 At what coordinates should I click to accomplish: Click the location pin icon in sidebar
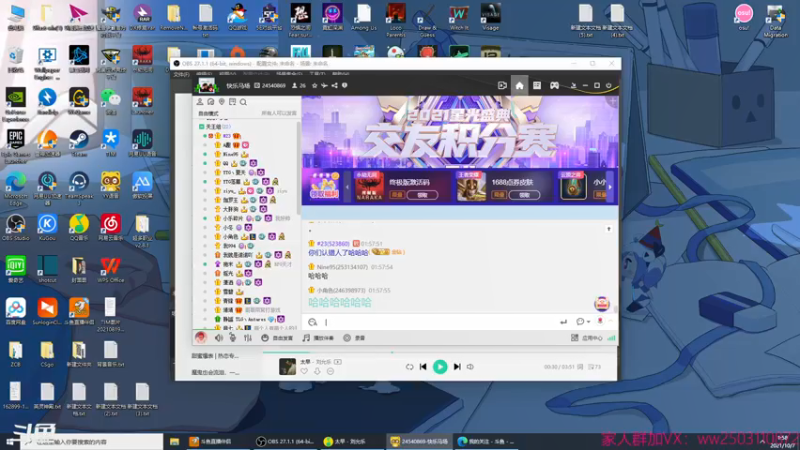pos(221,102)
